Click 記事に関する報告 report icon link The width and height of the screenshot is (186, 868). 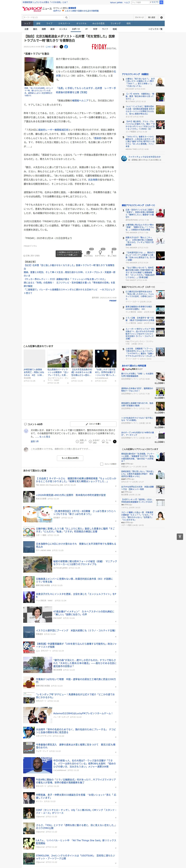click(32, 255)
